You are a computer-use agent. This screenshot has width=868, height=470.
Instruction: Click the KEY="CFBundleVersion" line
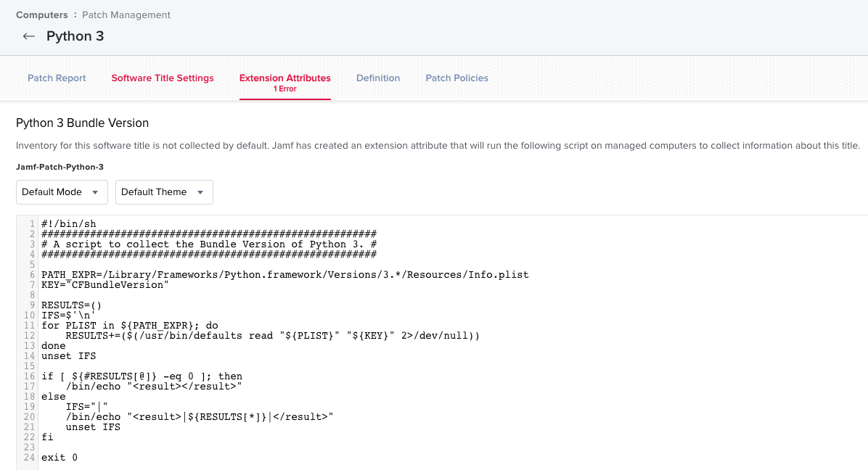click(105, 285)
